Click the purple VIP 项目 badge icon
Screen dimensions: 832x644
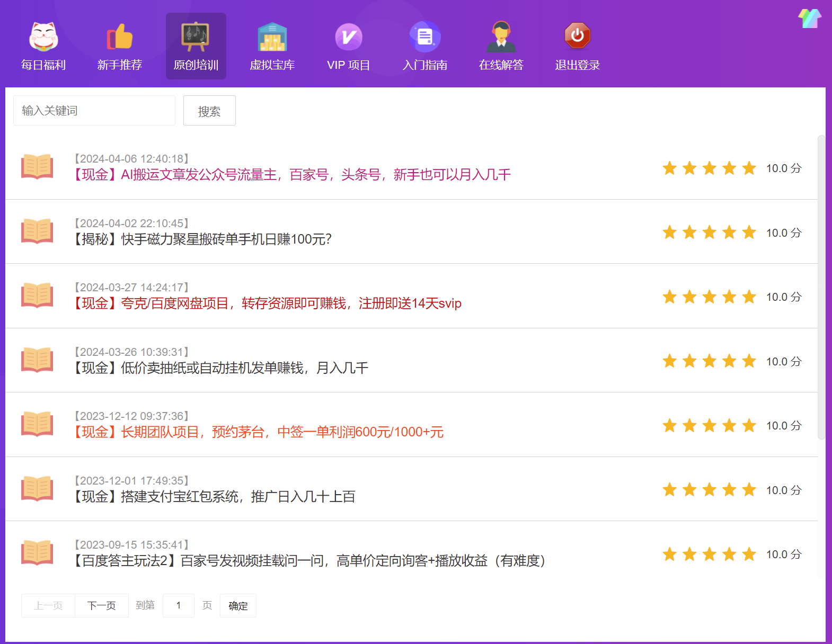pos(348,37)
